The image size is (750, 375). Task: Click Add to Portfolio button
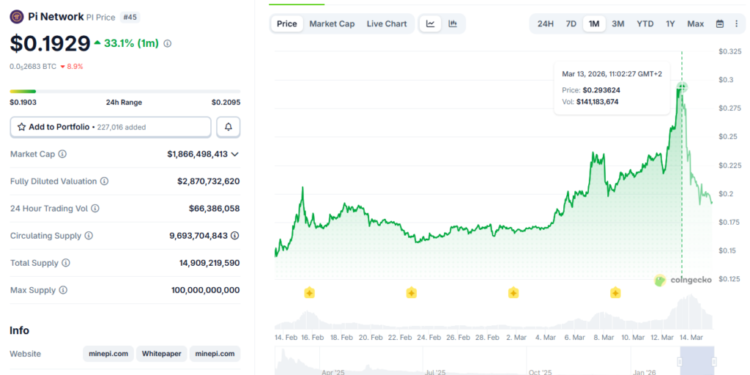point(110,127)
